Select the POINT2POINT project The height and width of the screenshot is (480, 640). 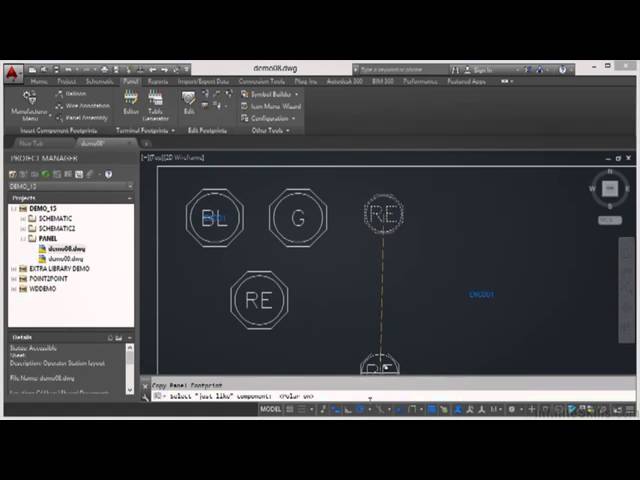[49, 279]
